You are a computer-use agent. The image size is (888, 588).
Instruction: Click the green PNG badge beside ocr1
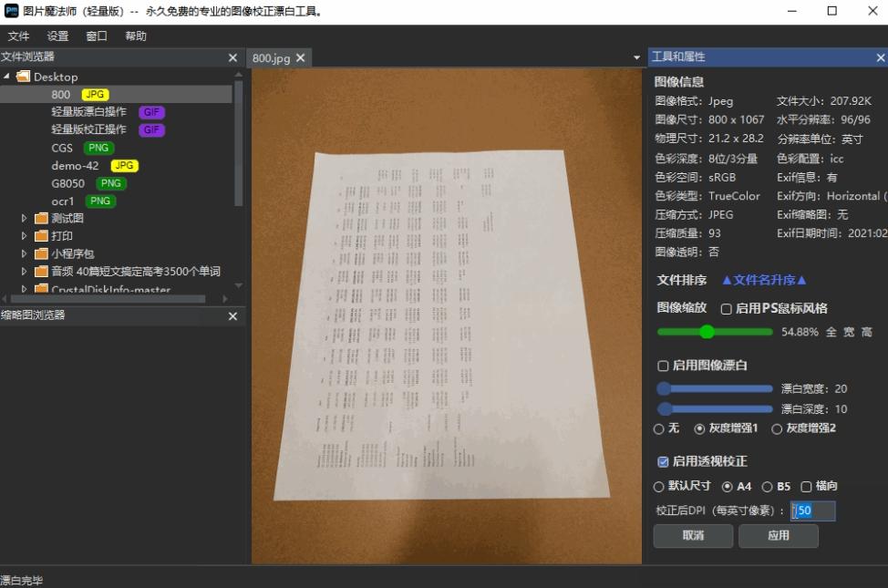tap(98, 201)
